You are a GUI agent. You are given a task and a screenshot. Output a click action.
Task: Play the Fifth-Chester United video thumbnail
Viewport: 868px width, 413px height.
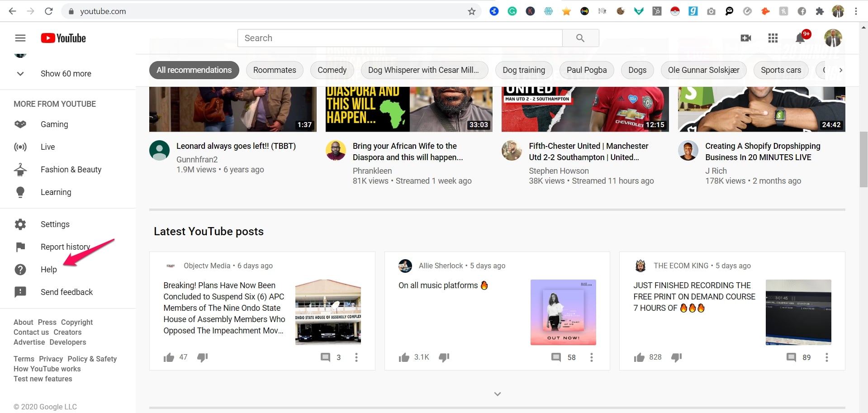585,109
